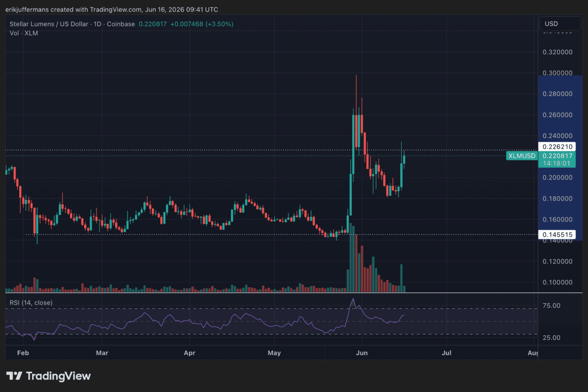Click the RSI (14, close) indicator label
588x392 pixels.
pos(31,303)
